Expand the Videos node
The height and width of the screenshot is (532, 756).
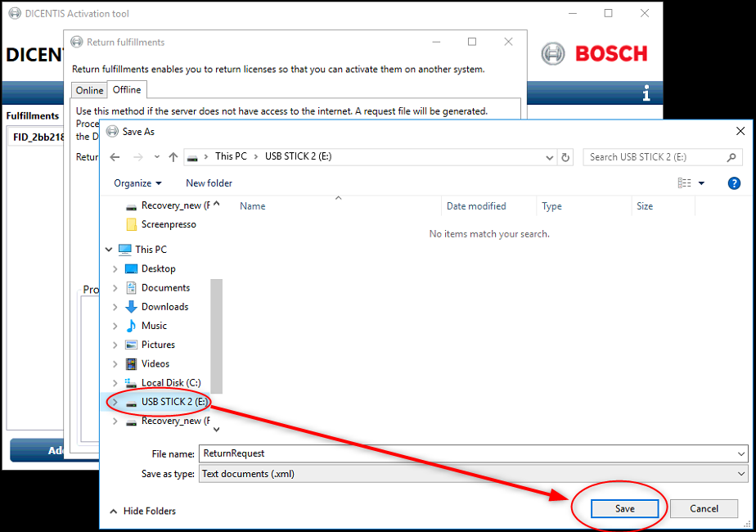tap(115, 364)
